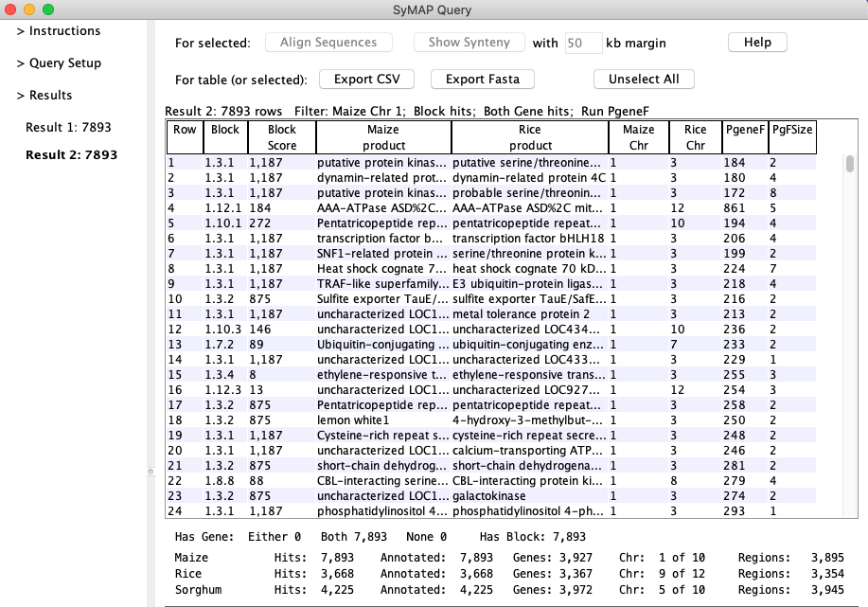Click the Export Fasta button

482,80
